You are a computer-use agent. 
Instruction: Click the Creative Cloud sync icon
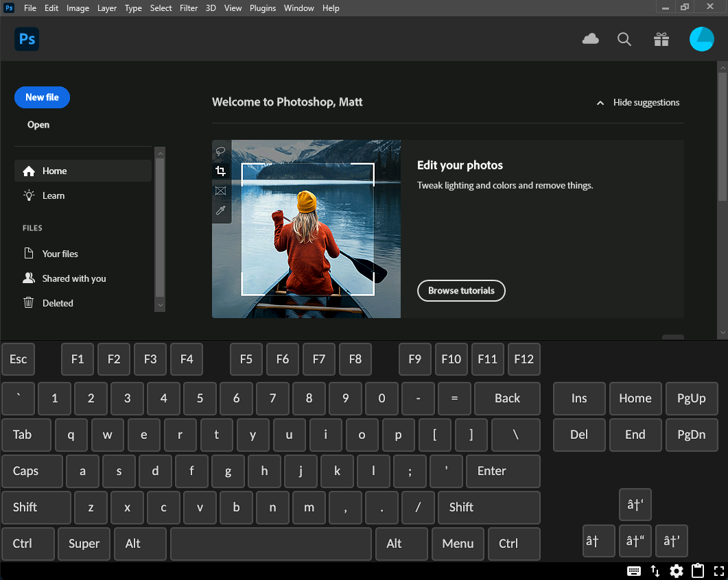coord(590,39)
